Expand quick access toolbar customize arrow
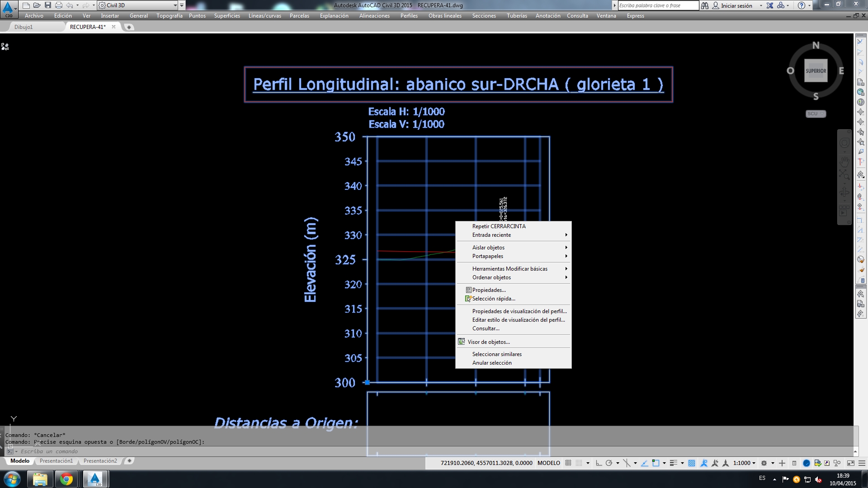 182,5
